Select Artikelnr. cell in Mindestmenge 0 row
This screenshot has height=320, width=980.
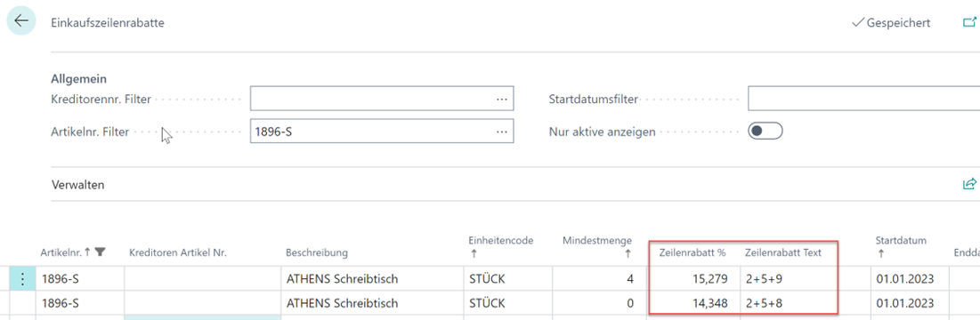tap(80, 302)
